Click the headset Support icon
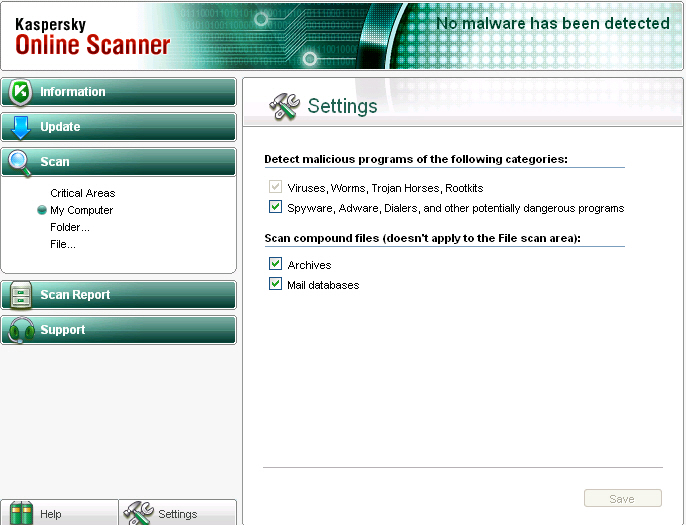This screenshot has width=686, height=525. (x=21, y=330)
